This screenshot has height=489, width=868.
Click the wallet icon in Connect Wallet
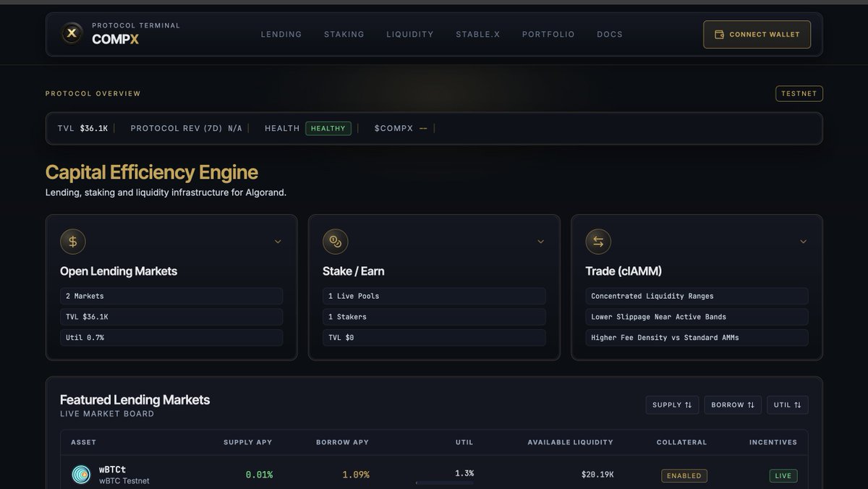coord(719,35)
